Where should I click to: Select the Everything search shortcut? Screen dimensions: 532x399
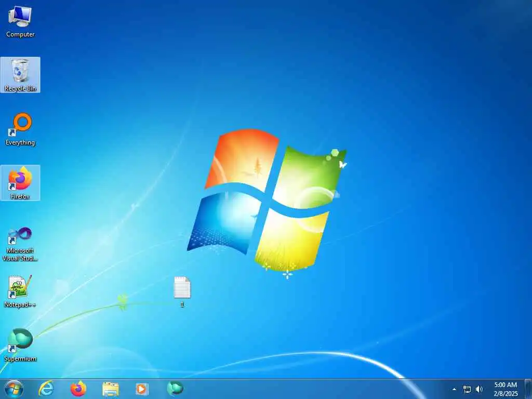pos(20,129)
